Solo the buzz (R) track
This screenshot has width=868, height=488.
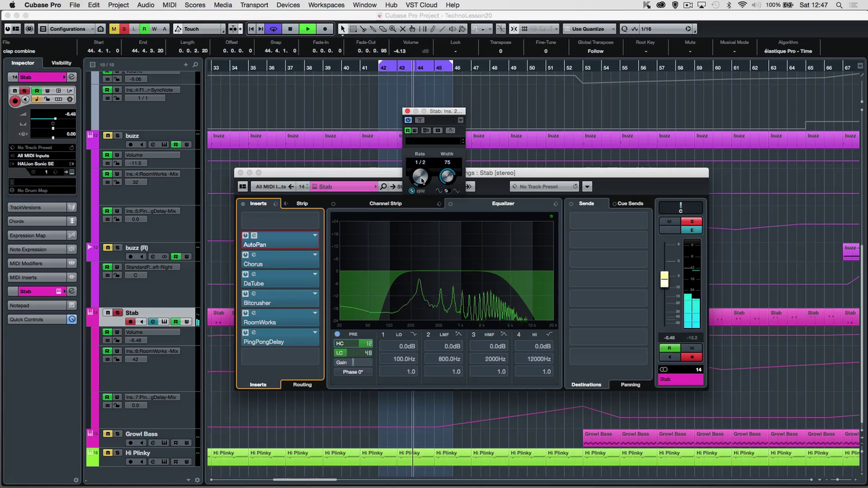point(117,247)
